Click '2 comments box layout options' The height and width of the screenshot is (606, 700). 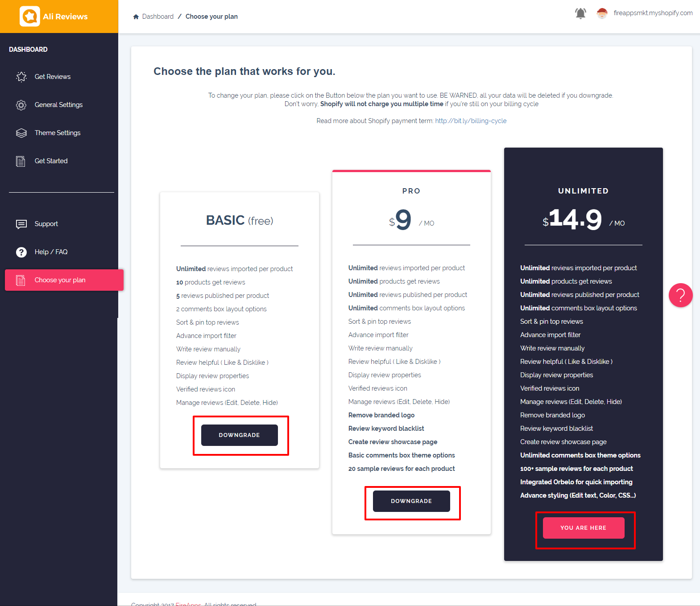221,309
